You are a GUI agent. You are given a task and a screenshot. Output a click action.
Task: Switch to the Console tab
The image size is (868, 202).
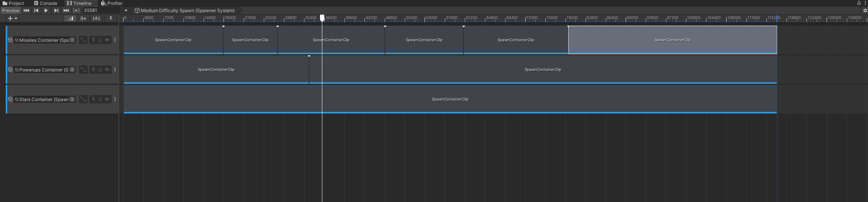click(46, 3)
